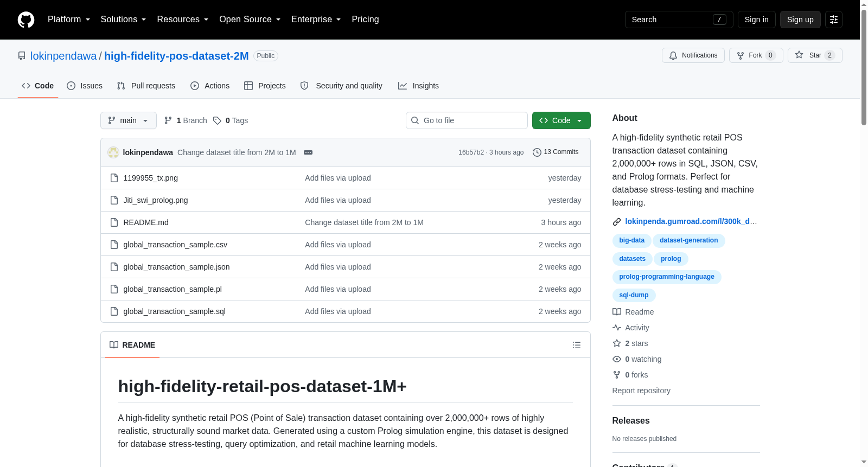The image size is (868, 467).
Task: Open commit hash 16b57b2
Action: coord(471,152)
